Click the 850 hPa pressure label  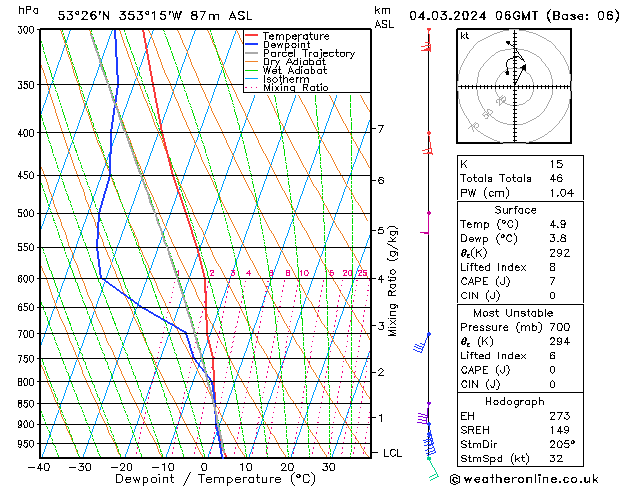[x=28, y=404]
